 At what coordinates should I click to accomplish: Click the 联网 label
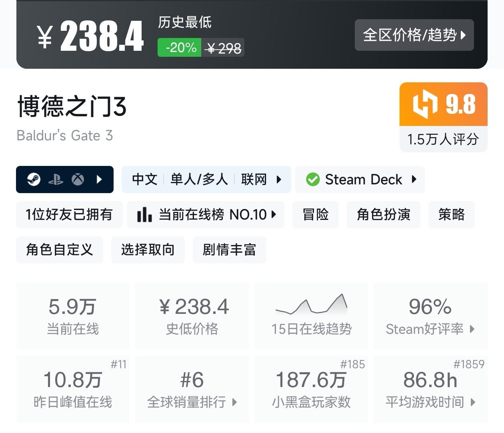(254, 180)
